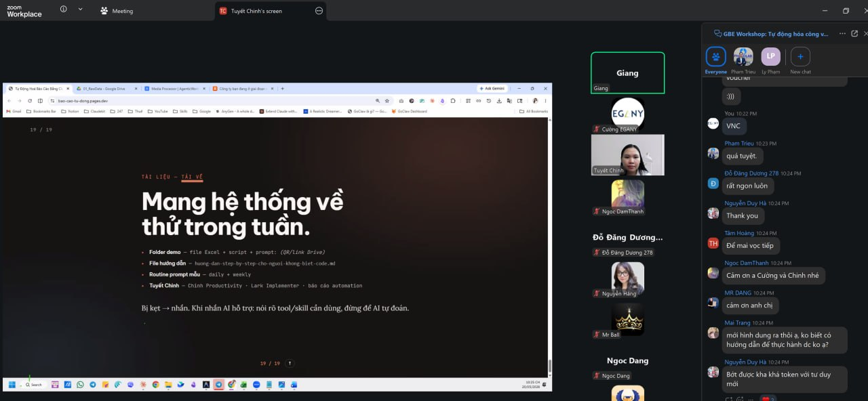The height and width of the screenshot is (401, 868).
Task: Open the All Bookmarks folder
Action: click(533, 111)
